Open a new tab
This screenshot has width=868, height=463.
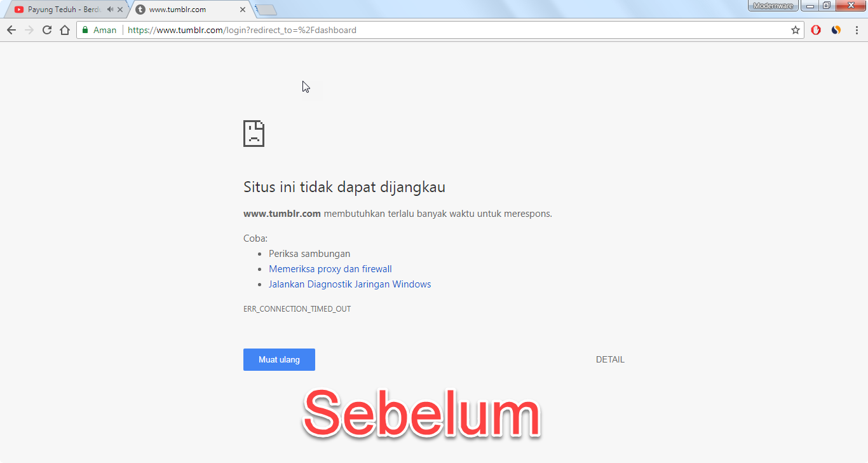(x=266, y=10)
